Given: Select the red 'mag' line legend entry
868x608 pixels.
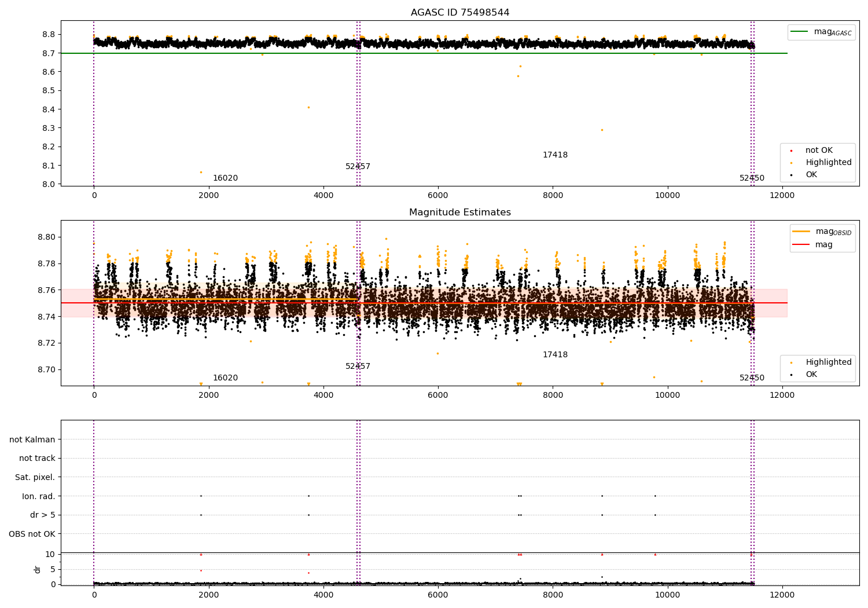Looking at the screenshot, I should click(813, 245).
